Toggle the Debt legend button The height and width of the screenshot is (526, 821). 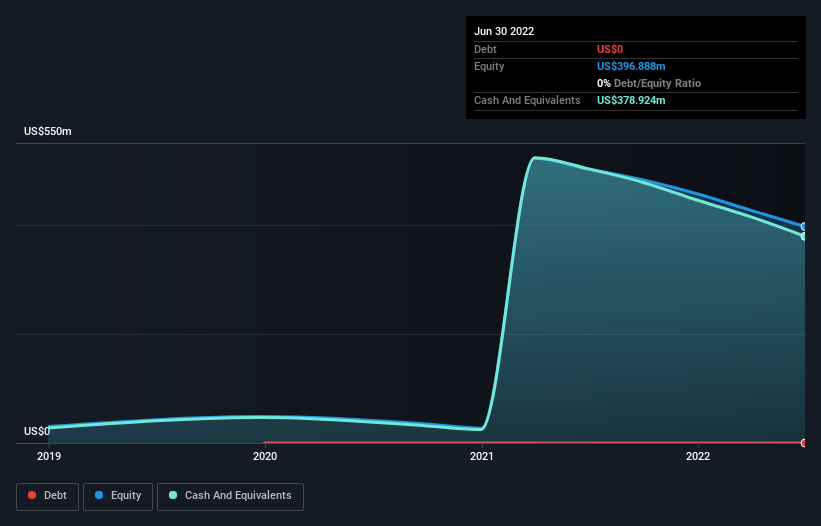click(x=47, y=496)
